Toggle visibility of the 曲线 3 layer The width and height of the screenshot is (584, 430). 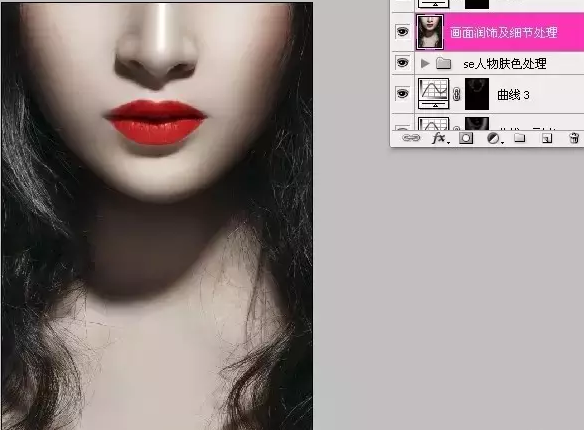[x=402, y=93]
